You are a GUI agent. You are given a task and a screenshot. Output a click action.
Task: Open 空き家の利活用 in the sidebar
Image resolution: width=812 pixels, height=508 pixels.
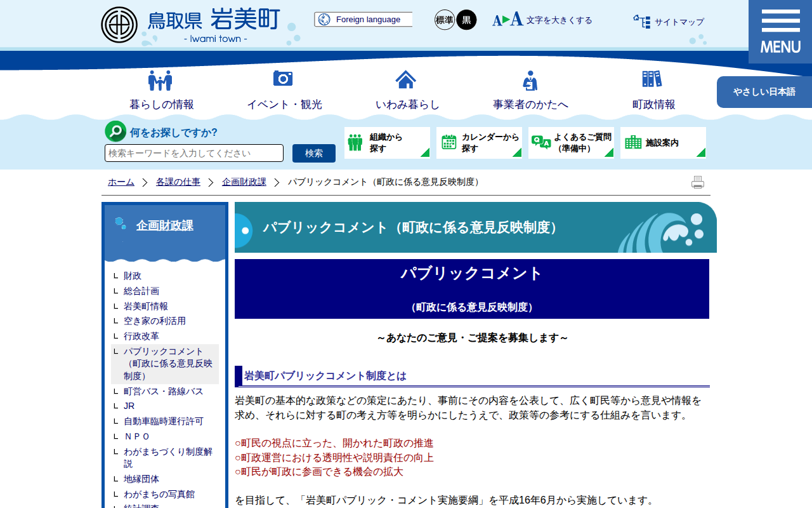click(x=155, y=321)
